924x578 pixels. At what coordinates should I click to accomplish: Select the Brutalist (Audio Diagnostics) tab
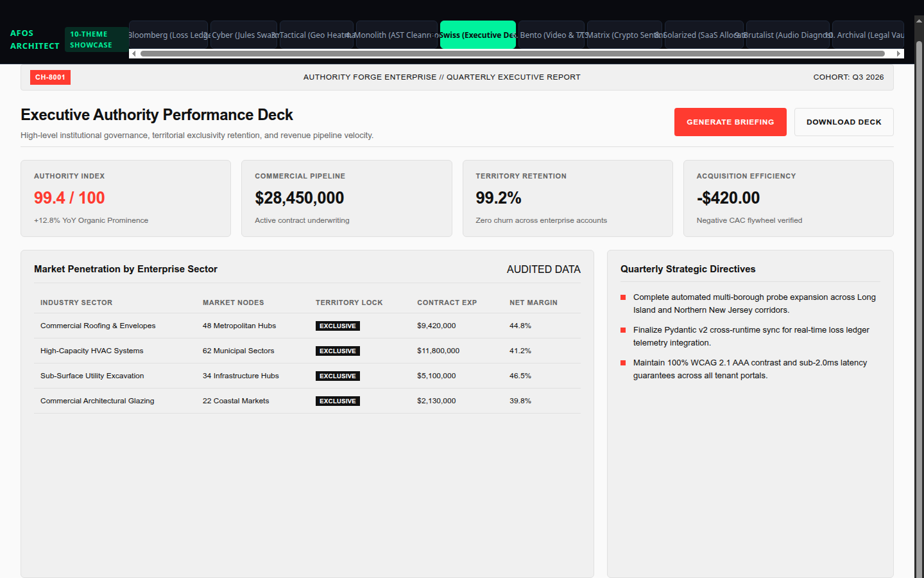pyautogui.click(x=788, y=35)
